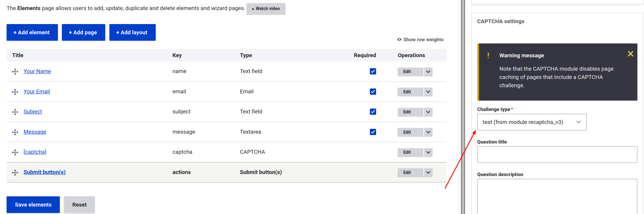Click the Watch video button
The image size is (644, 214).
[x=266, y=8]
